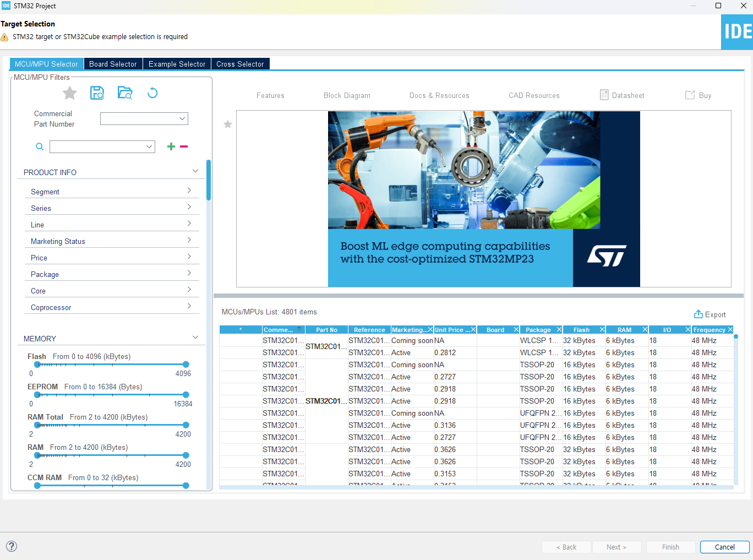
Task: Click the Finish button
Action: 670,547
